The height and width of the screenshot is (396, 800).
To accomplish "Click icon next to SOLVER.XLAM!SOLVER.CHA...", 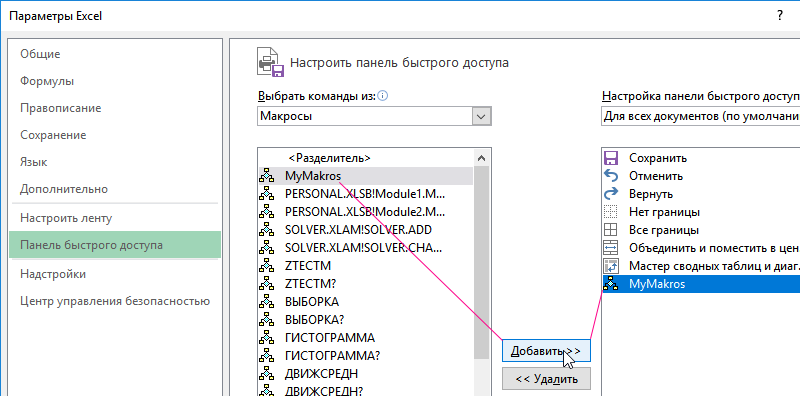I will [x=266, y=248].
